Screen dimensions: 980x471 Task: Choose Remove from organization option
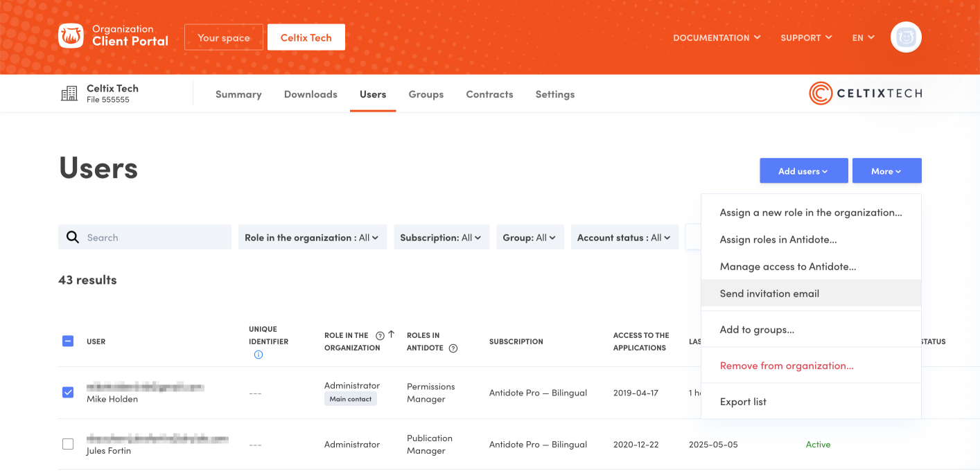pos(787,366)
